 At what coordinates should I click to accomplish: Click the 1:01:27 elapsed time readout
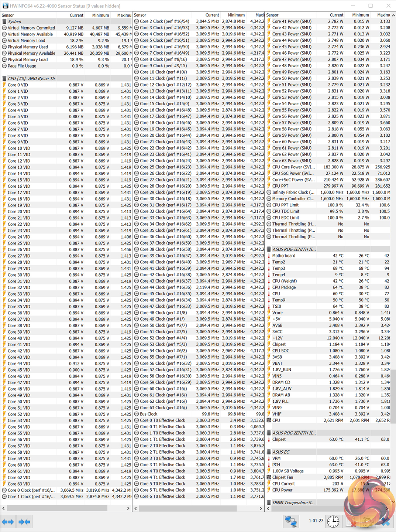[316, 521]
